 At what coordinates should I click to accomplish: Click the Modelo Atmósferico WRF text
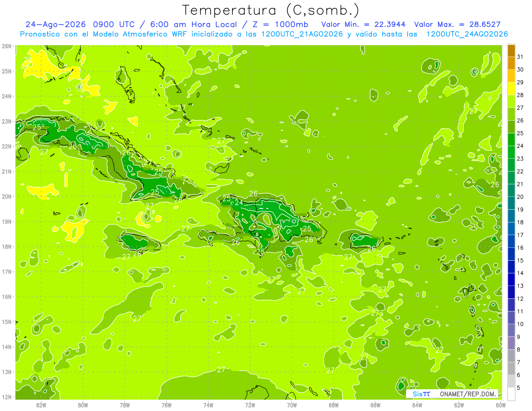139,34
